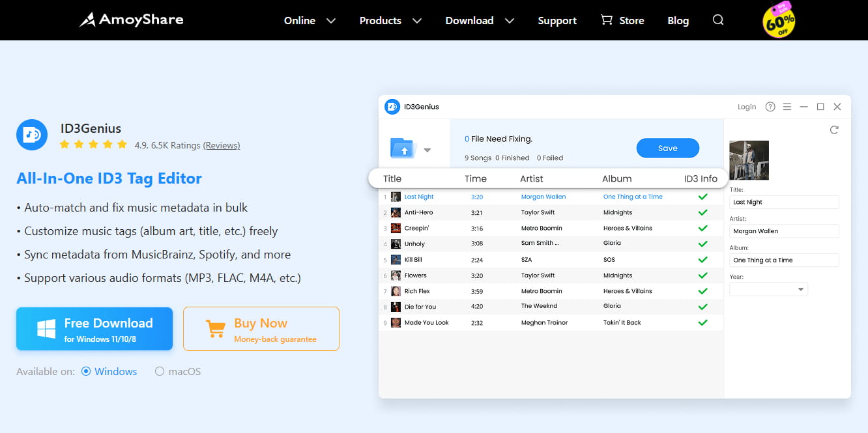
Task: Click the ID3Genius app logo in title bar
Action: tap(392, 107)
